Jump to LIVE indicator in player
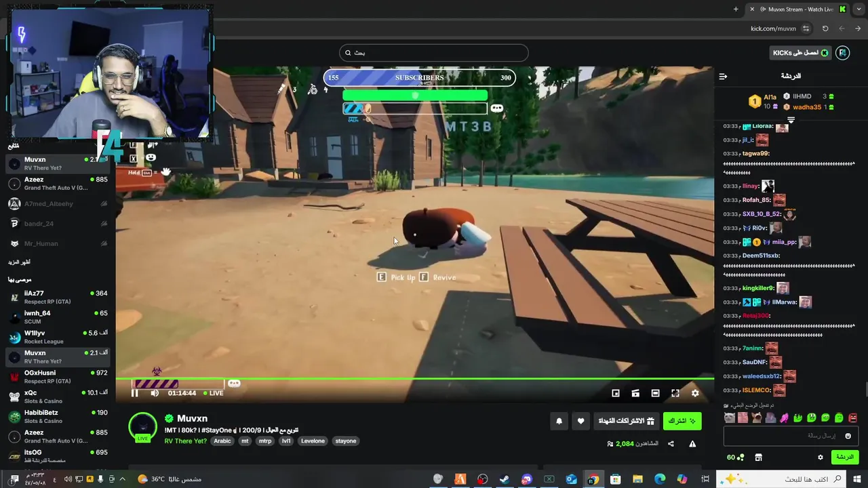The width and height of the screenshot is (868, 488). click(213, 393)
